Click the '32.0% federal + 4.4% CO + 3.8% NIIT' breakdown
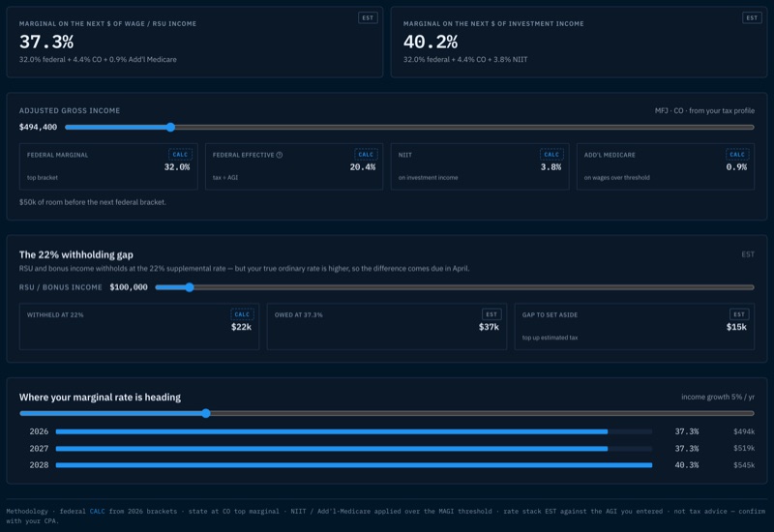Screen dimensions: 774x532 point(465,60)
